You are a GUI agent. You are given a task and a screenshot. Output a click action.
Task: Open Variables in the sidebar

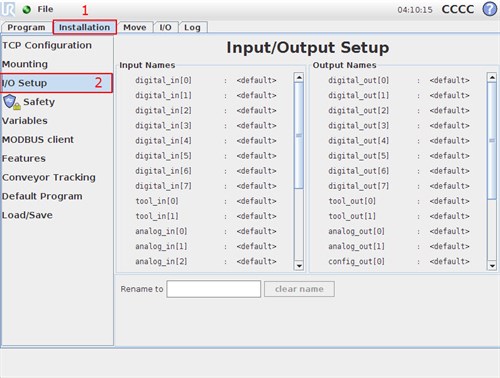pyautogui.click(x=25, y=121)
